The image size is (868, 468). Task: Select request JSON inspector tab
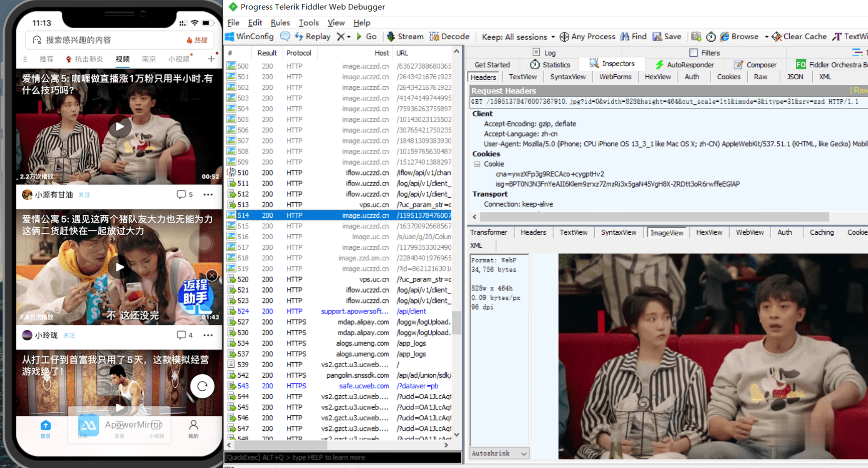coord(795,77)
